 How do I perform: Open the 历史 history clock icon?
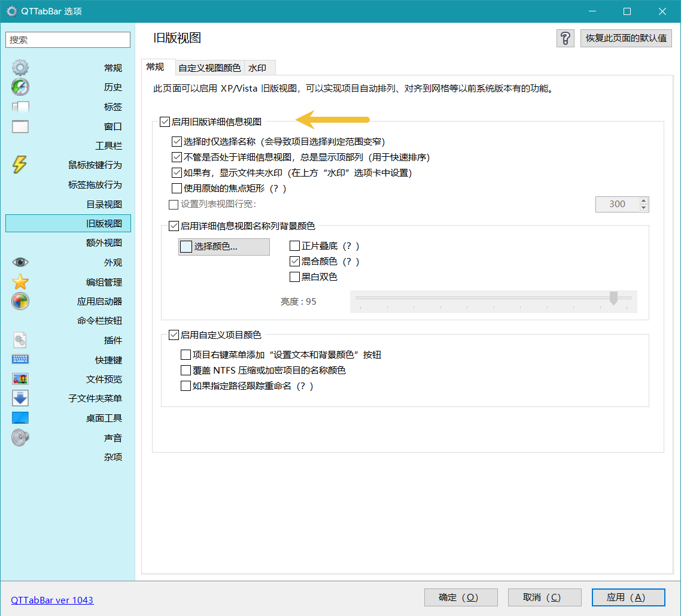(20, 87)
